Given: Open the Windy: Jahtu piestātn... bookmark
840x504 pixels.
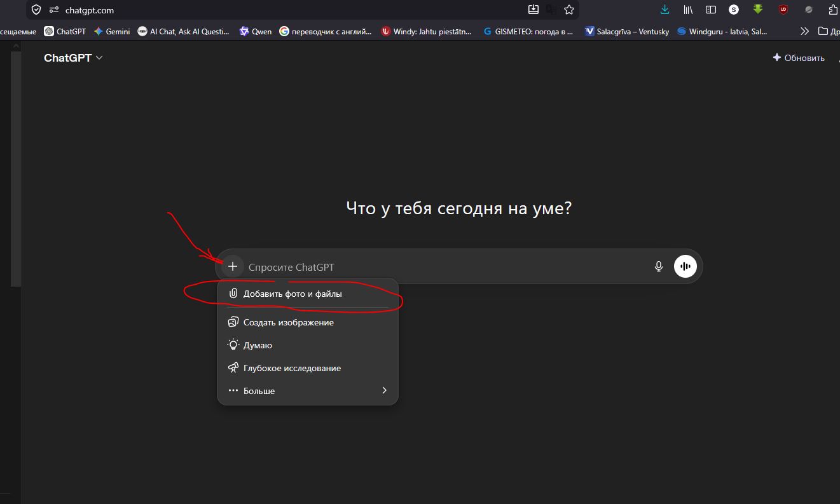Looking at the screenshot, I should pyautogui.click(x=426, y=31).
